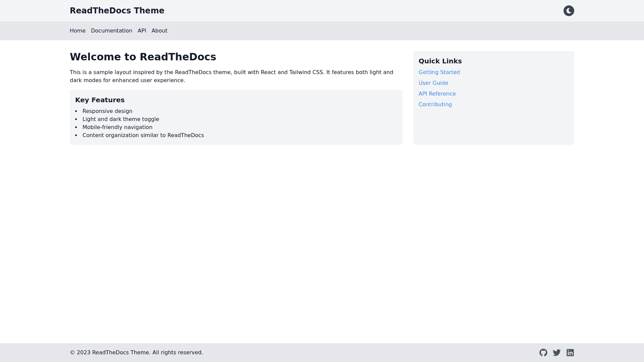Screen dimensions: 644x362
Task: Open the API Reference link
Action: point(437,94)
